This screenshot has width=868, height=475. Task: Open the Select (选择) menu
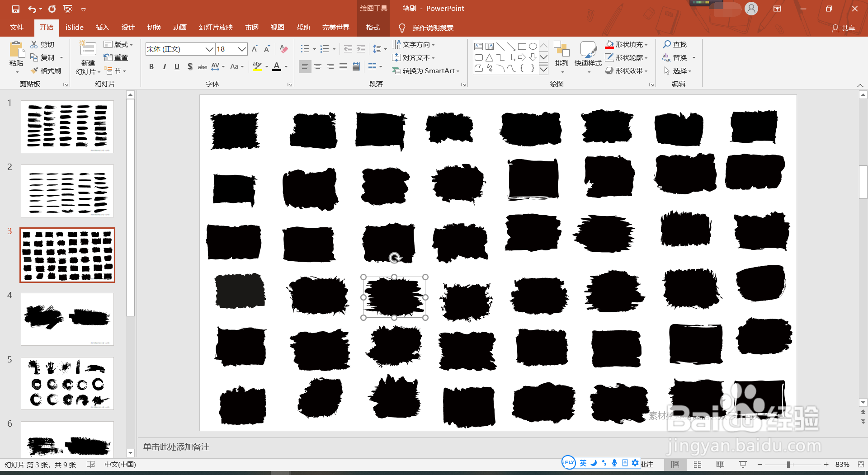(x=677, y=71)
